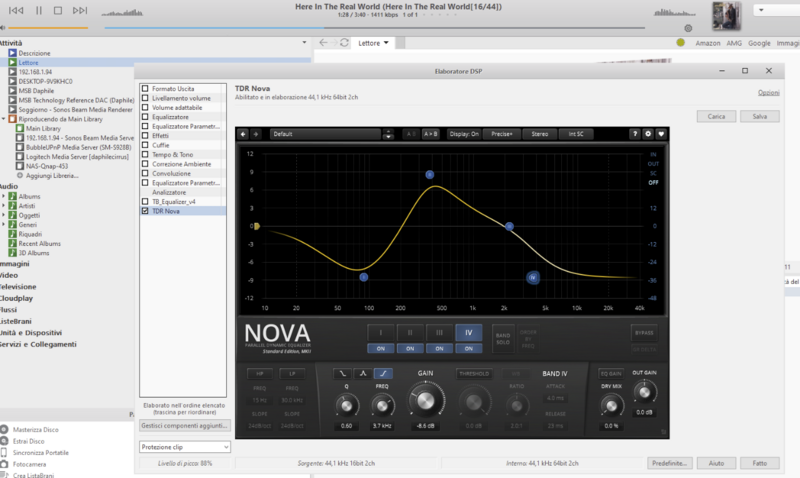Click the heart icon in Nova toolbar
Screen dimensions: 800x478
[x=661, y=133]
